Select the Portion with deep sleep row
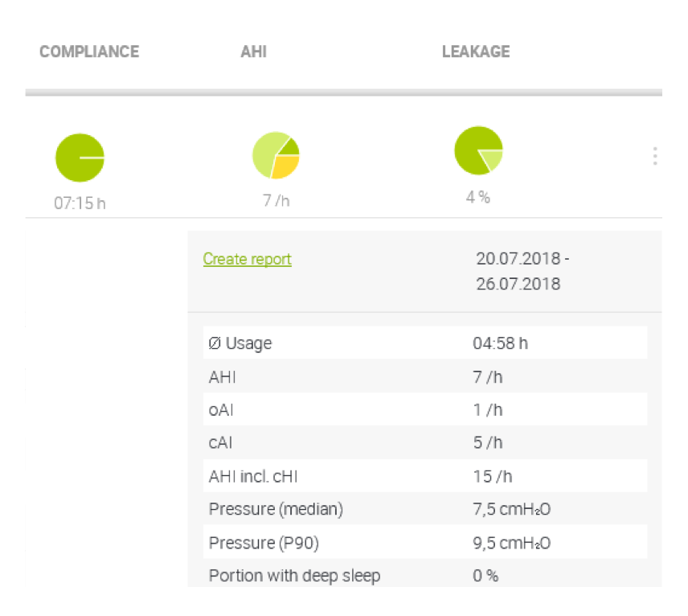 coord(424,576)
